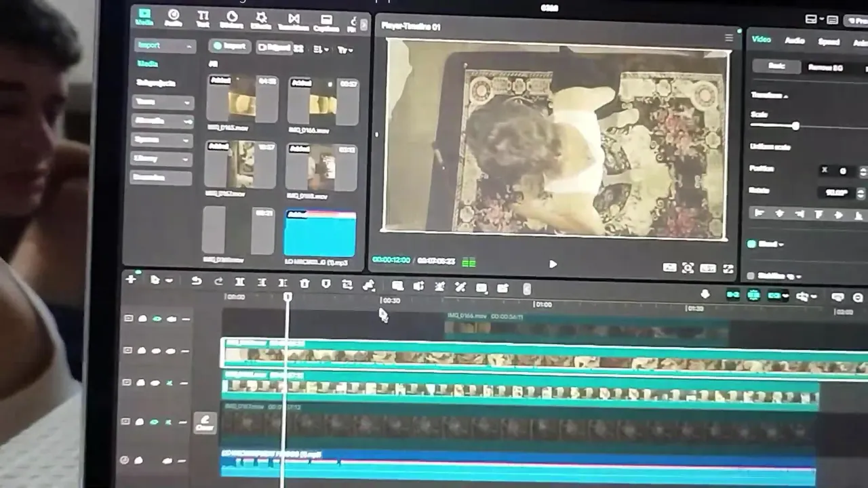Switch to Audio tab in inspector

(794, 41)
